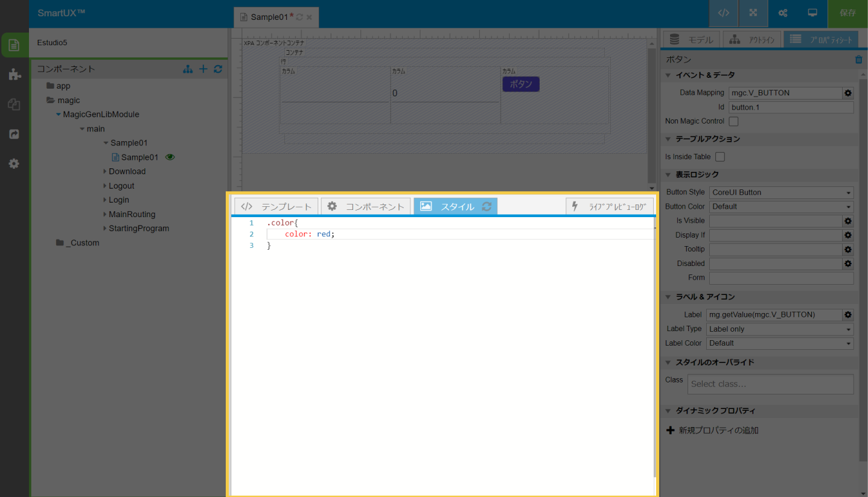Toggle the eye icon beside Sample01 file
Screen dimensions: 868x497
pos(170,157)
